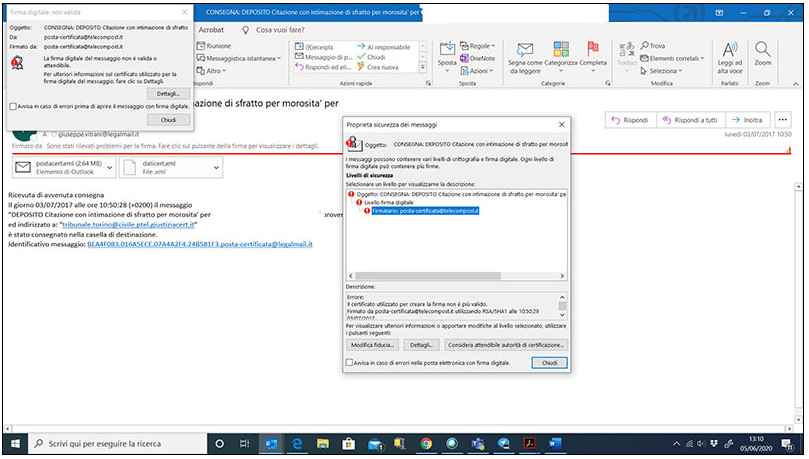Open the Regole dropdown
The image size is (809, 459).
(x=478, y=46)
